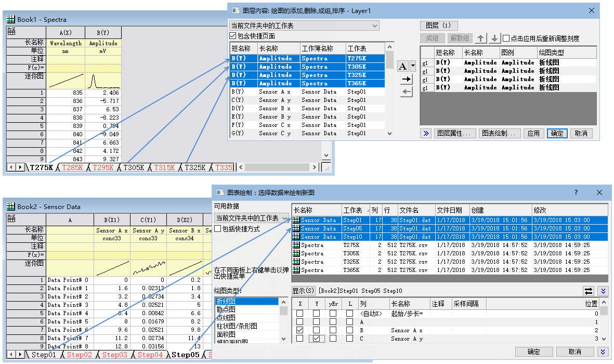Open 当前文件夹中的工作表 dropdown in plot setup
Screen dimensions: 614x364
[252, 218]
